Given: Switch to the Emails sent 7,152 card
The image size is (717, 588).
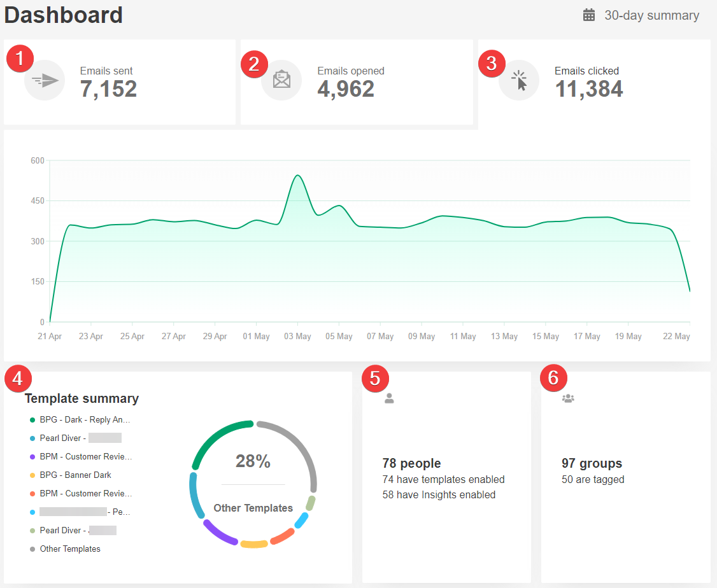Looking at the screenshot, I should pyautogui.click(x=119, y=82).
